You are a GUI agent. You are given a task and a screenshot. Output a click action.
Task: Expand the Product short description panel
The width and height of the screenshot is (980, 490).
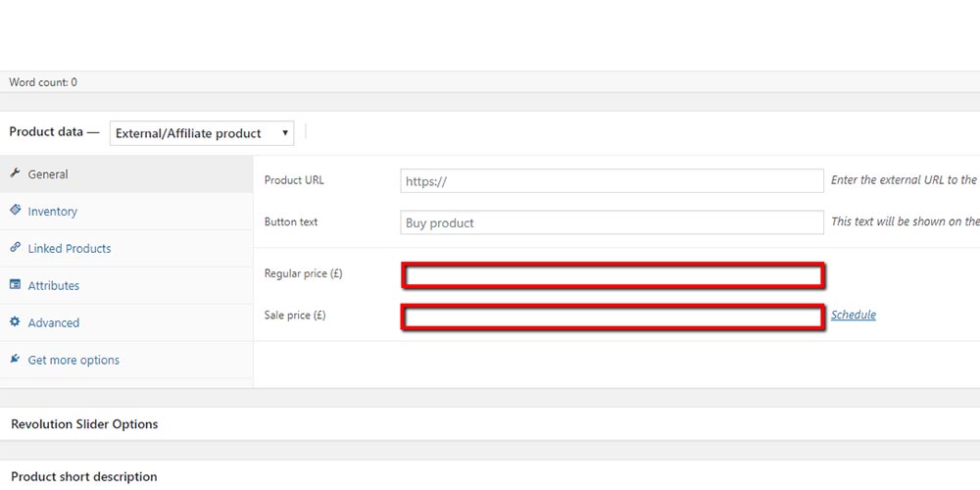click(x=490, y=476)
